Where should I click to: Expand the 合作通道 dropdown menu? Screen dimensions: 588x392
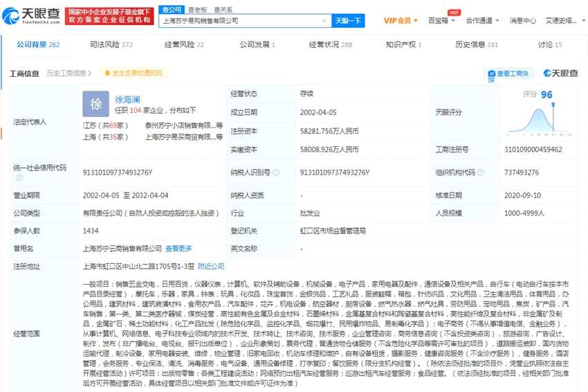tap(482, 21)
